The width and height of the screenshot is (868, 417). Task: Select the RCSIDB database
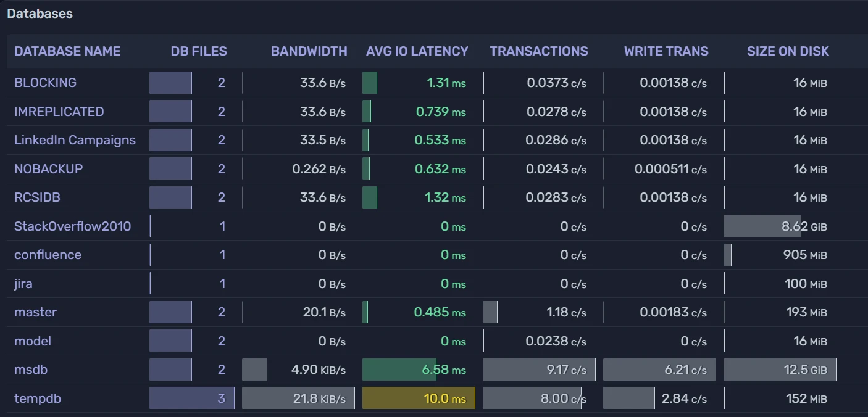(x=38, y=197)
